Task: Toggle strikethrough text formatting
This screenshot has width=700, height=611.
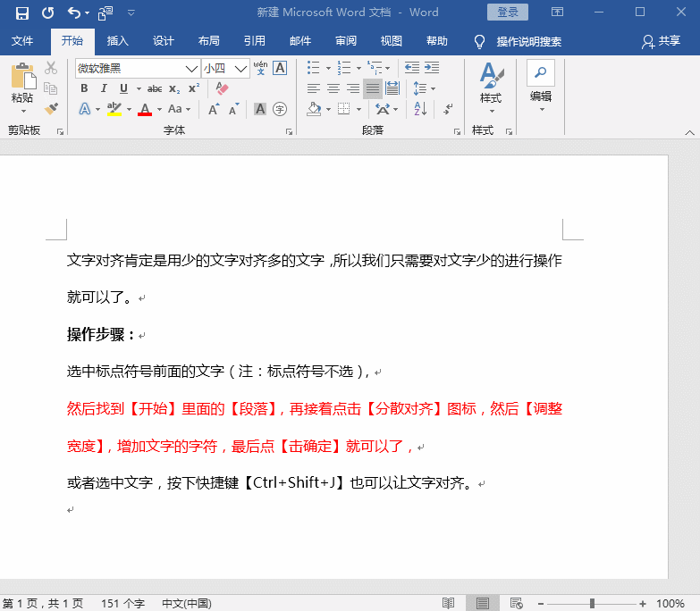Action: click(x=155, y=88)
